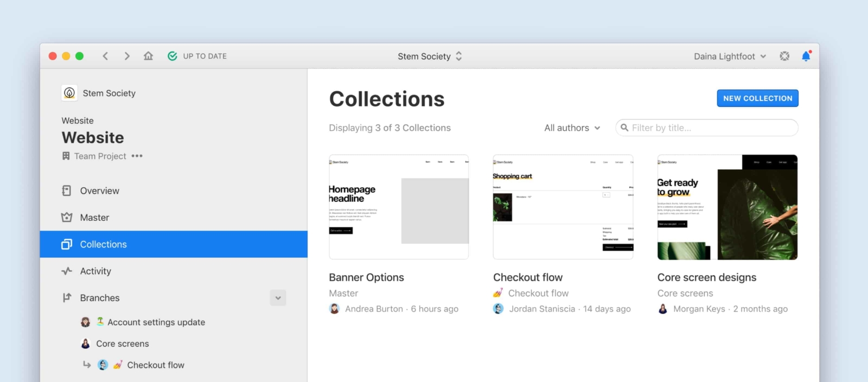Viewport: 868px width, 382px height.
Task: Select Collections in the sidebar
Action: (174, 244)
